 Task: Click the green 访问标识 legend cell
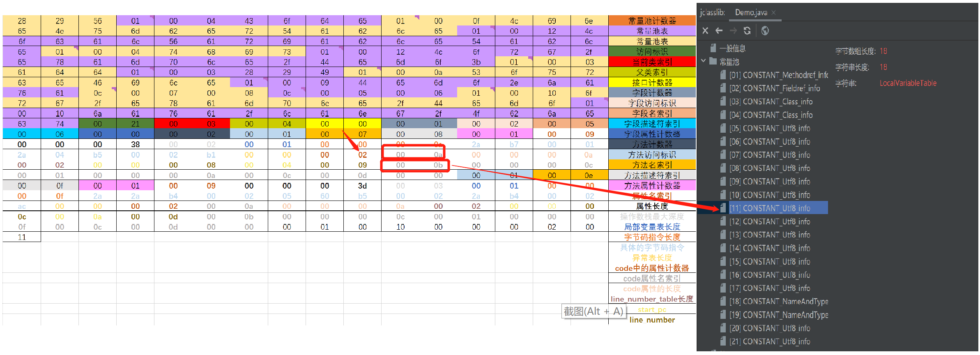click(652, 52)
